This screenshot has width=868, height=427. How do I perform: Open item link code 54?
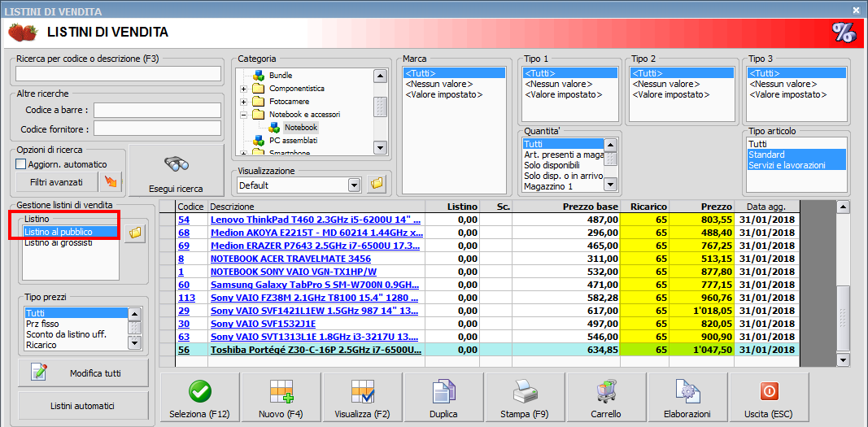pyautogui.click(x=183, y=219)
